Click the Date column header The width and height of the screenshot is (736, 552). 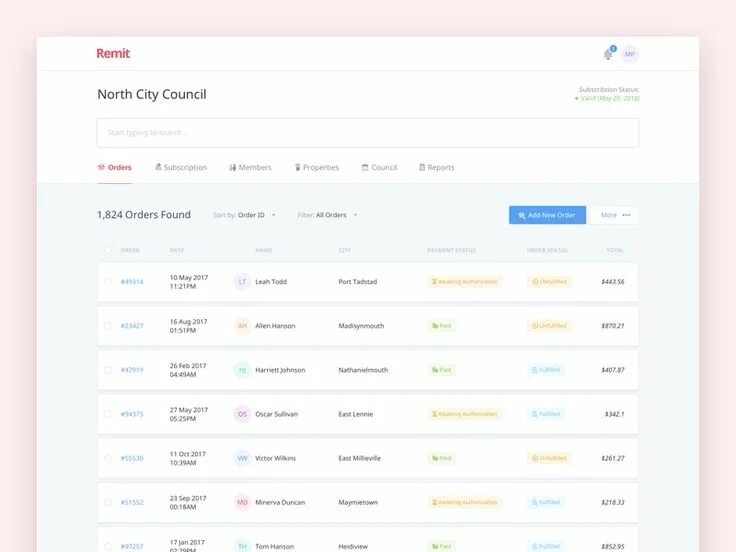(x=176, y=250)
